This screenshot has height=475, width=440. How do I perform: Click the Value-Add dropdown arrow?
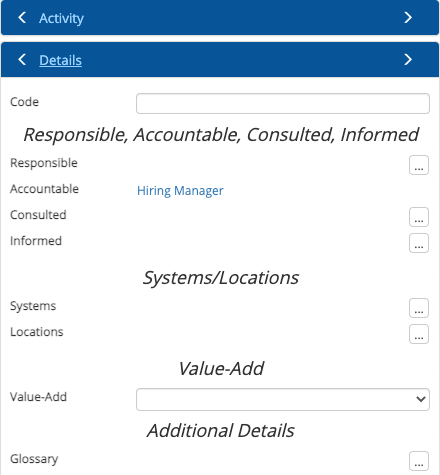pyautogui.click(x=421, y=399)
